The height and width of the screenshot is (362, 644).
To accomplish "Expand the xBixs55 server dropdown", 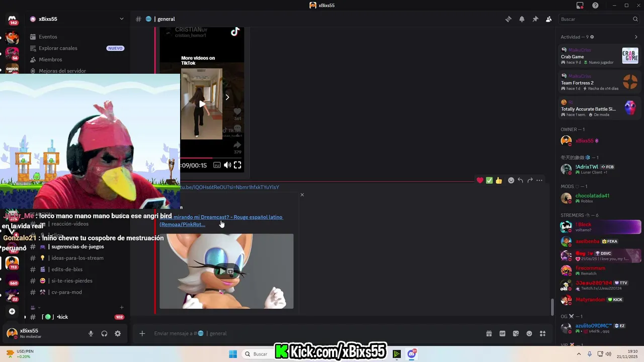I will 122,19.
